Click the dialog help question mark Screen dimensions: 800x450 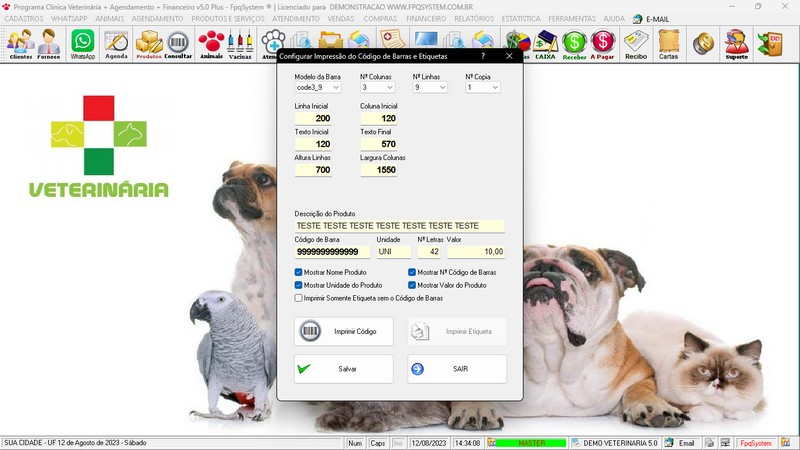pyautogui.click(x=483, y=56)
